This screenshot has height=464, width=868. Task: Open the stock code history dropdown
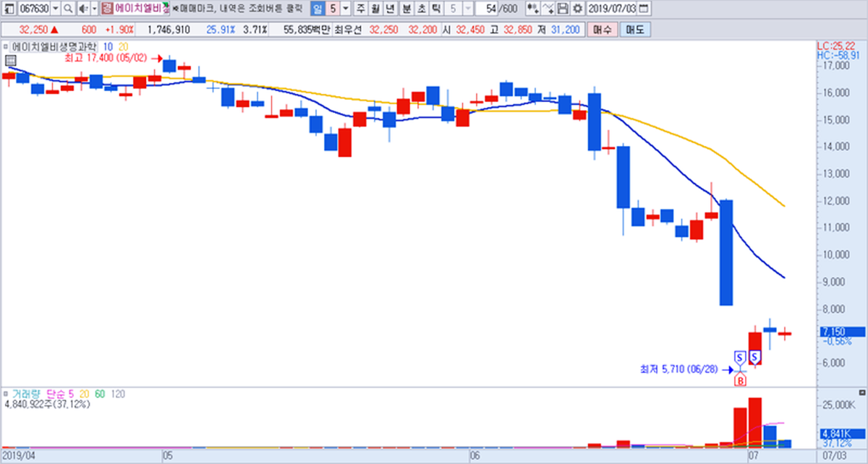tap(56, 9)
